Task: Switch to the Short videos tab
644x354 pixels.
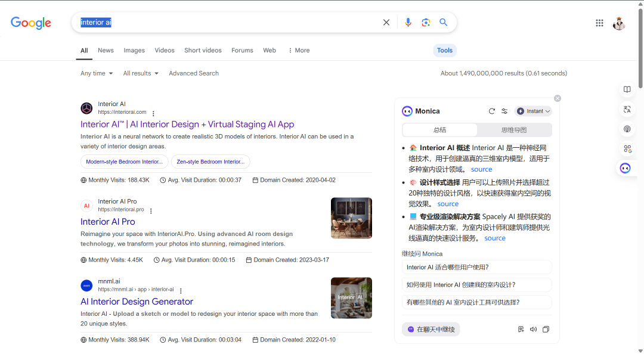Action: (203, 50)
